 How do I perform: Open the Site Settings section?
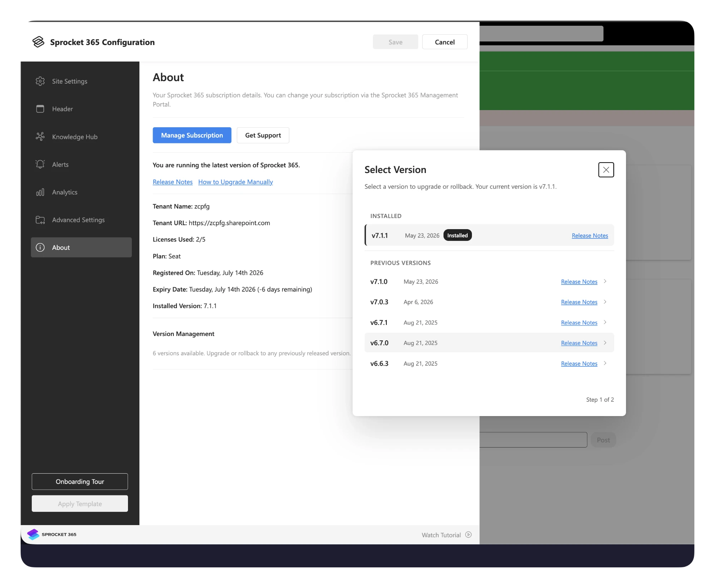click(x=81, y=81)
